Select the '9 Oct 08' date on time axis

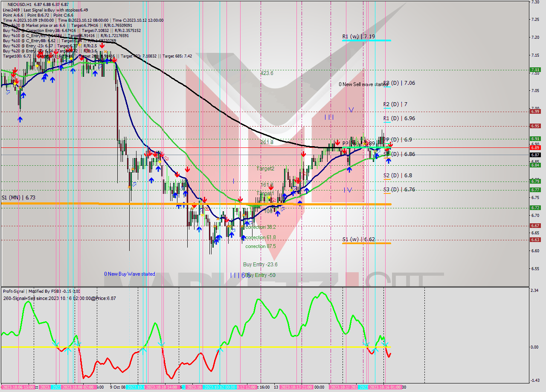118,387
